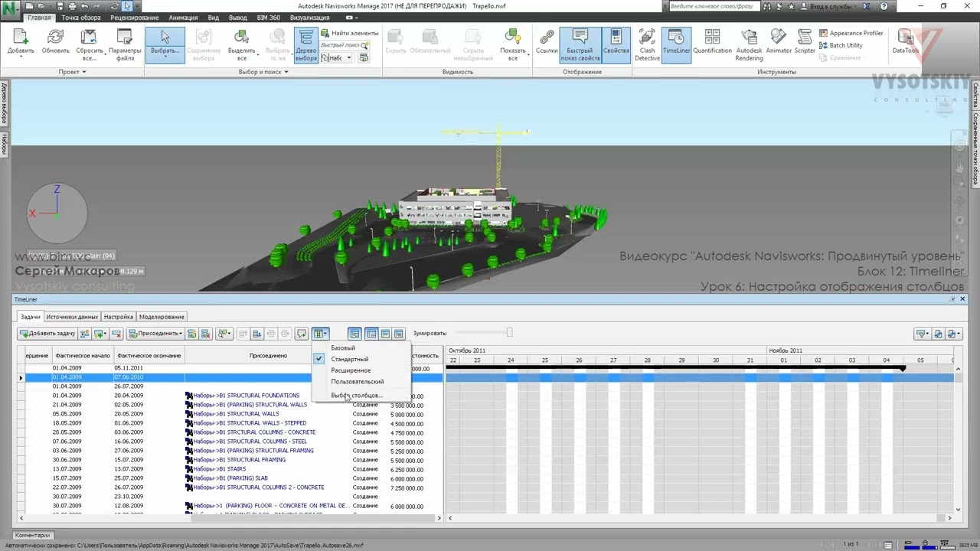Click the Присоединено column header
The width and height of the screenshot is (980, 551).
point(268,356)
